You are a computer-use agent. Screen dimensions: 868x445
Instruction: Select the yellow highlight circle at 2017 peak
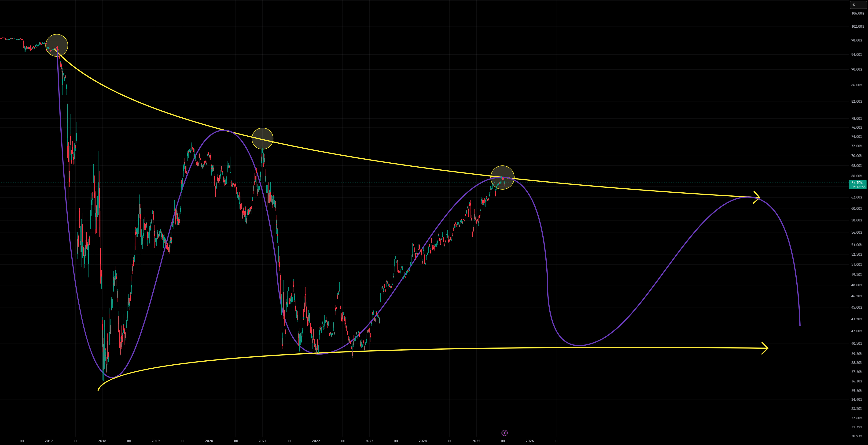pos(57,45)
